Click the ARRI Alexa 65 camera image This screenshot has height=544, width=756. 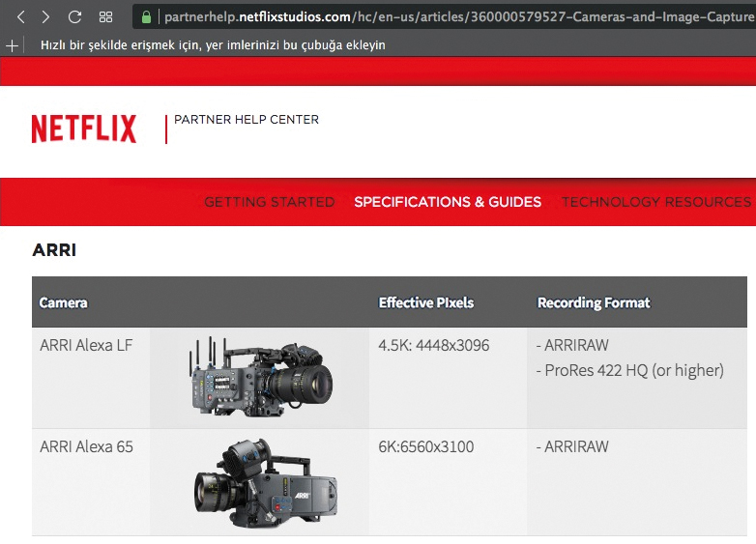pyautogui.click(x=266, y=482)
